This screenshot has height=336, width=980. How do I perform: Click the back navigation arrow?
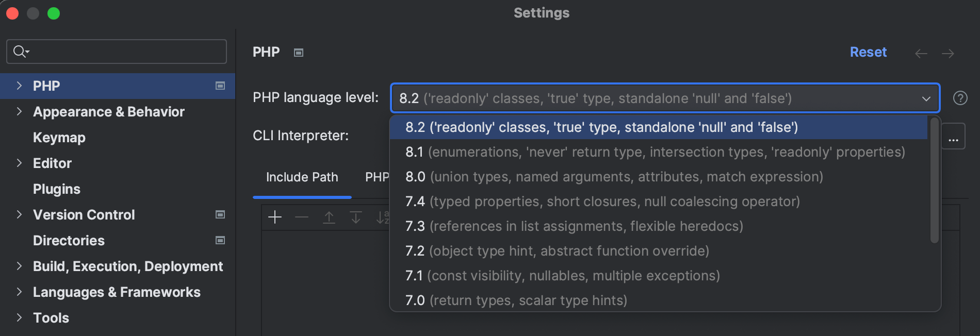click(x=921, y=53)
